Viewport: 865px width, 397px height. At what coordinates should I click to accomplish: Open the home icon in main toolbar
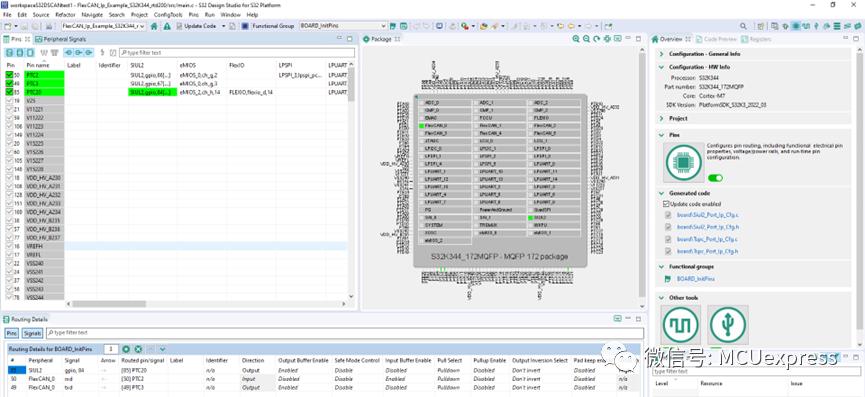(x=154, y=26)
